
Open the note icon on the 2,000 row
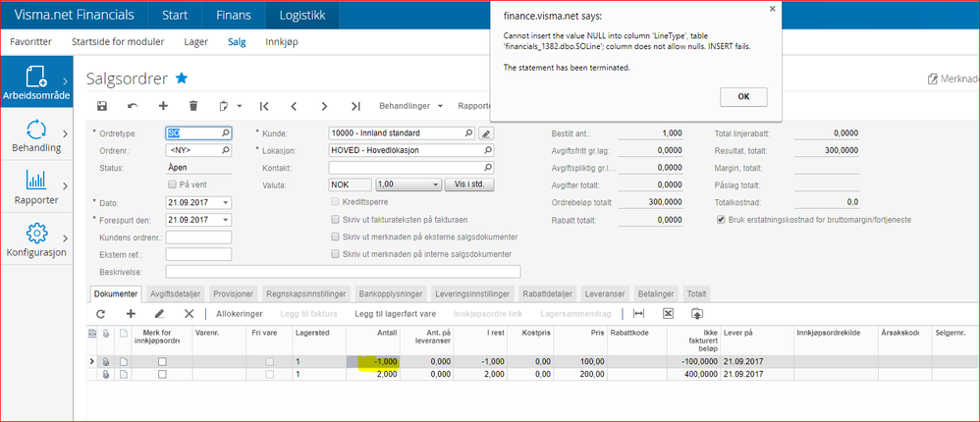coord(124,374)
